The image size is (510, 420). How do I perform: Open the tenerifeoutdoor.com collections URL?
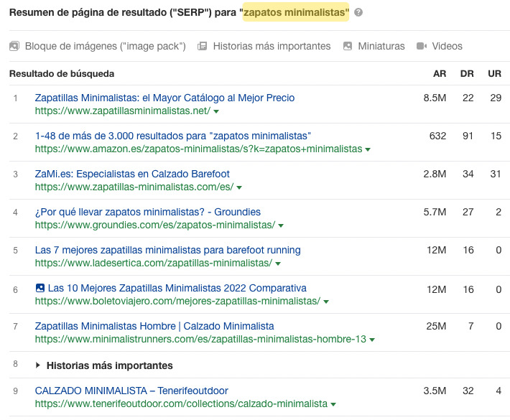(x=181, y=403)
